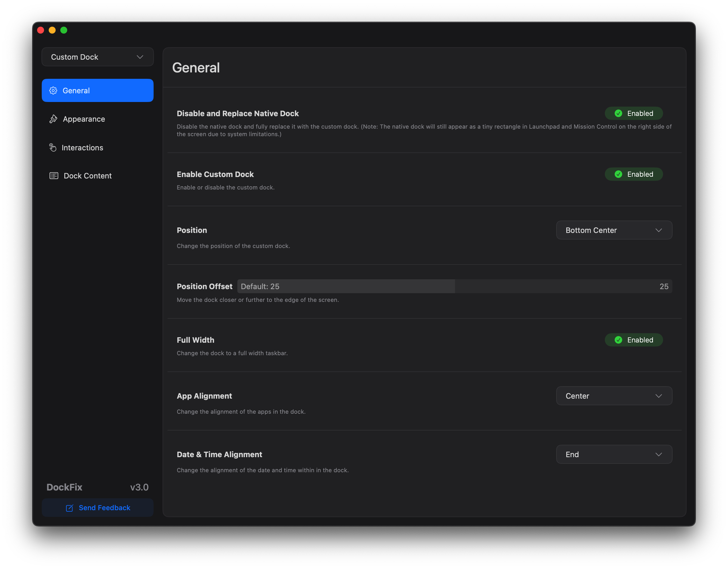The width and height of the screenshot is (728, 569).
Task: Click the DockFix app name label
Action: click(64, 487)
